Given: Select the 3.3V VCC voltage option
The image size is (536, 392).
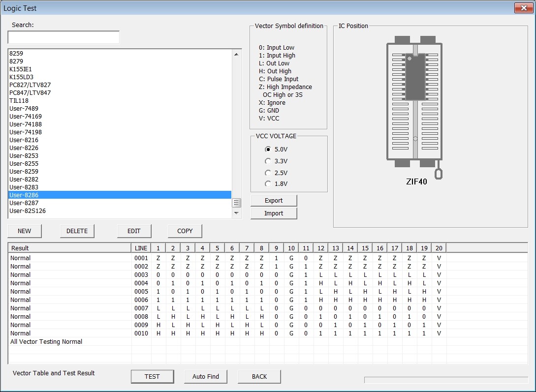Looking at the screenshot, I should coord(268,161).
